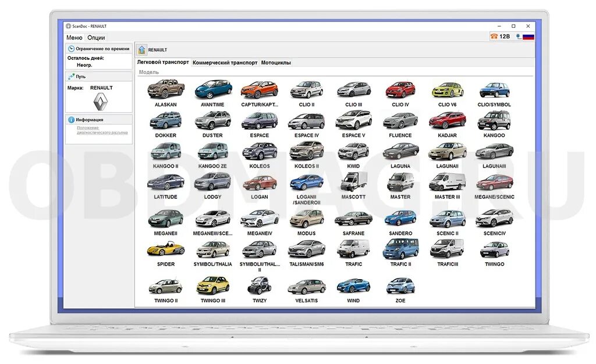Select the blue WIND car thumbnail
Screen dimensions: 596x364
click(353, 286)
